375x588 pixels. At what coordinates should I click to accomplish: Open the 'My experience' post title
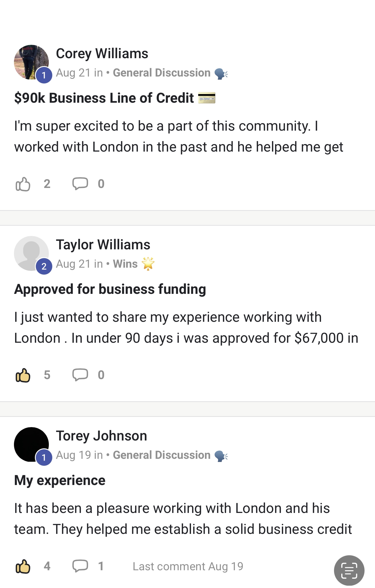point(60,480)
